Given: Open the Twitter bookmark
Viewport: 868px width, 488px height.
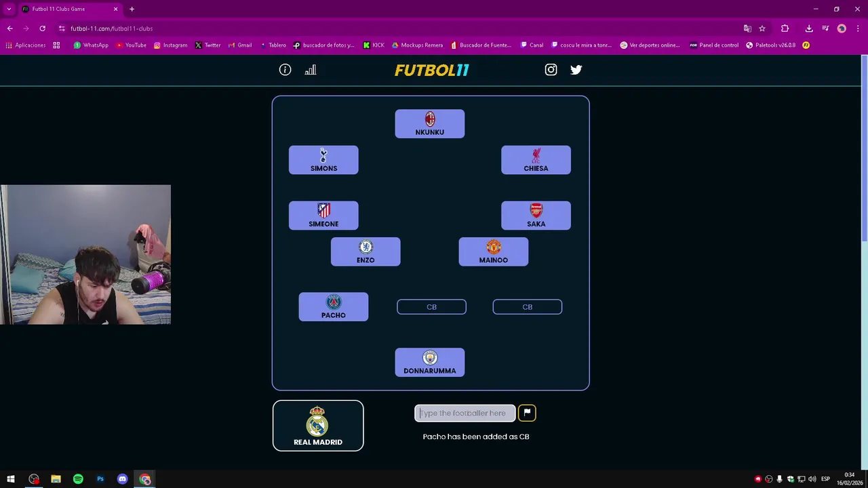Looking at the screenshot, I should pyautogui.click(x=208, y=45).
